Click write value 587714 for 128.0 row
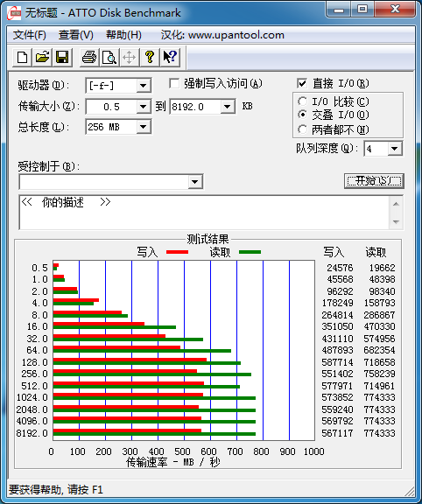The width and height of the screenshot is (422, 504). tap(337, 362)
